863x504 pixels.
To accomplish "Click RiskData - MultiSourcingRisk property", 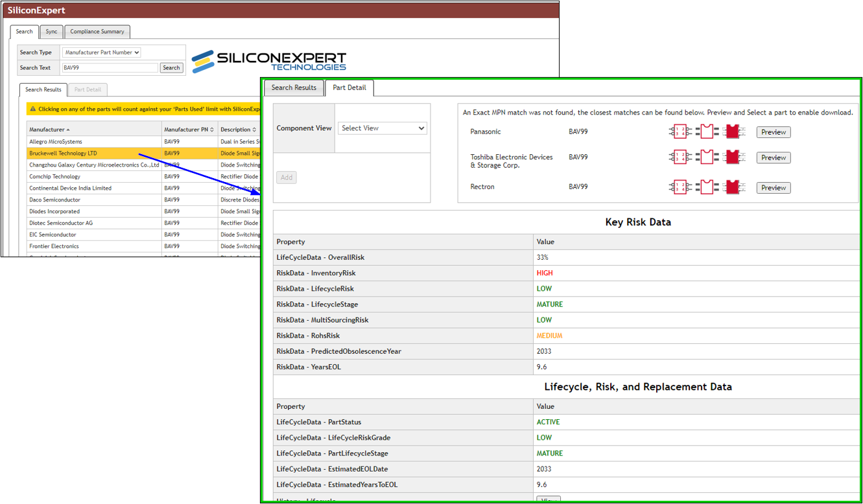I will click(323, 320).
